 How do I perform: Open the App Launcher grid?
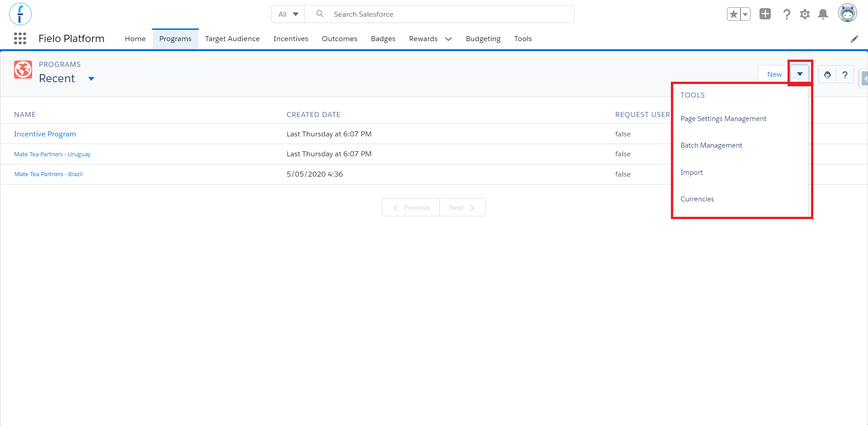click(20, 38)
